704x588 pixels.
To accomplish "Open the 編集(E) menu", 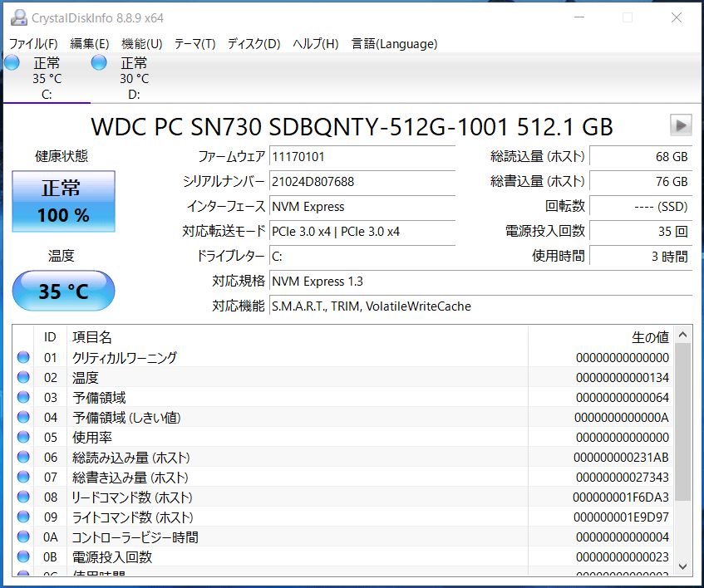I will click(x=89, y=43).
